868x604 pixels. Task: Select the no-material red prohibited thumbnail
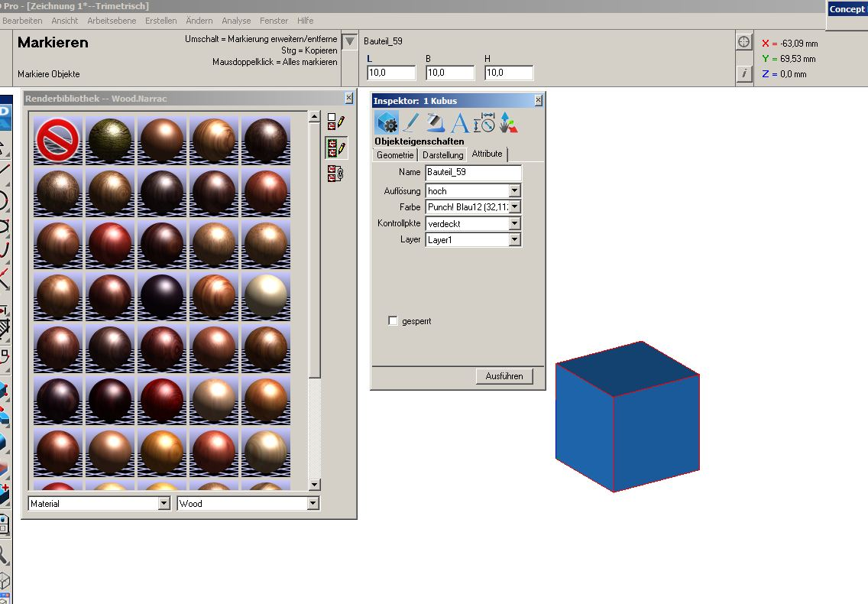pos(58,140)
